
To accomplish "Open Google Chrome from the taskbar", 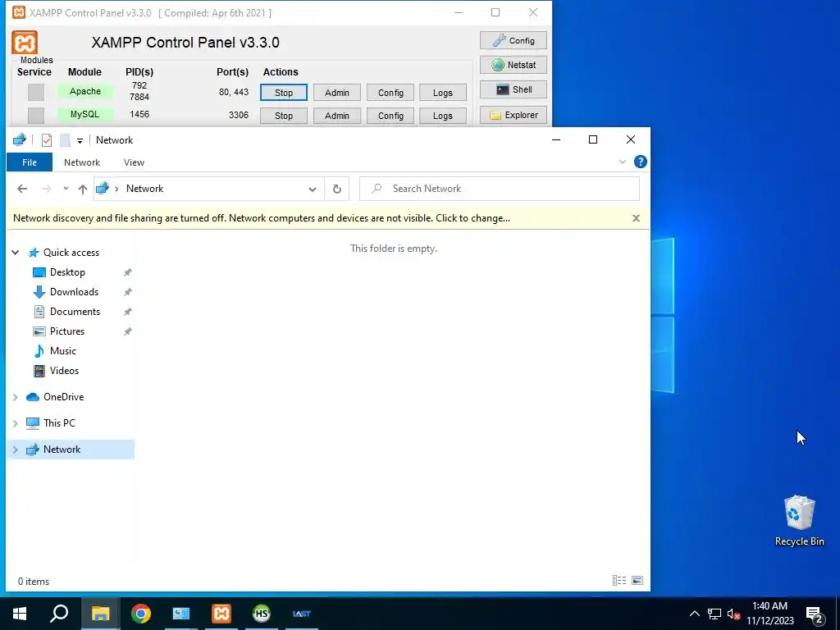I will pos(141,614).
